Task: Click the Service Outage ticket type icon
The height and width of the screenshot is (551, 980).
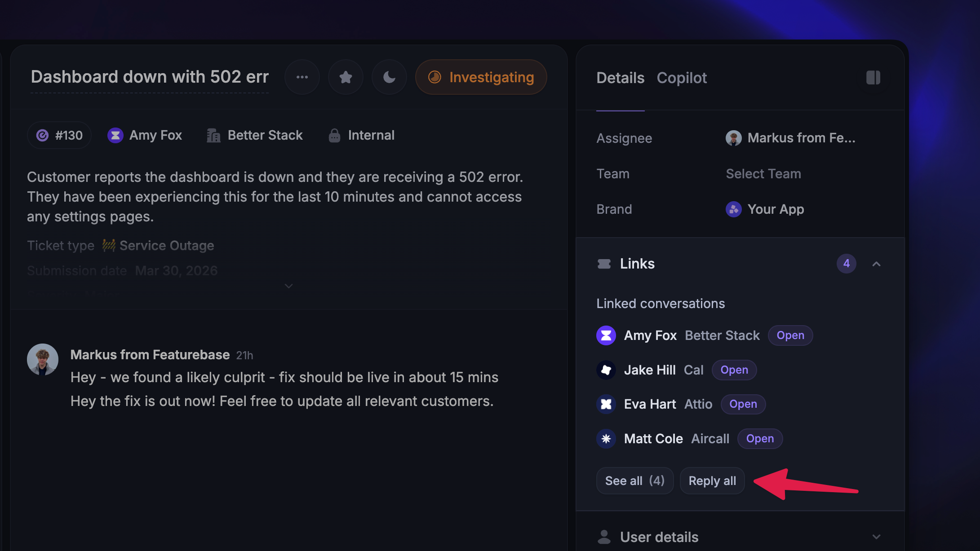Action: [x=109, y=245]
